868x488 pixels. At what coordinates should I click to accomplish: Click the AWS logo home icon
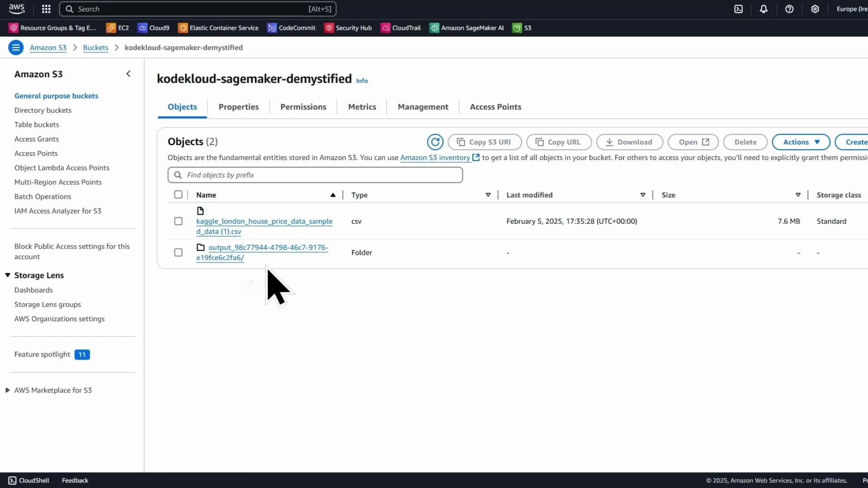[17, 9]
